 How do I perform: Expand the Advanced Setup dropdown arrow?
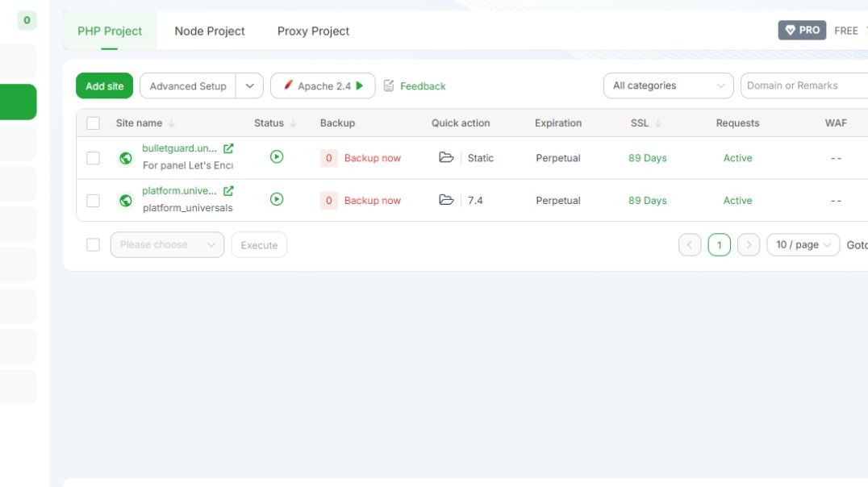pyautogui.click(x=251, y=85)
